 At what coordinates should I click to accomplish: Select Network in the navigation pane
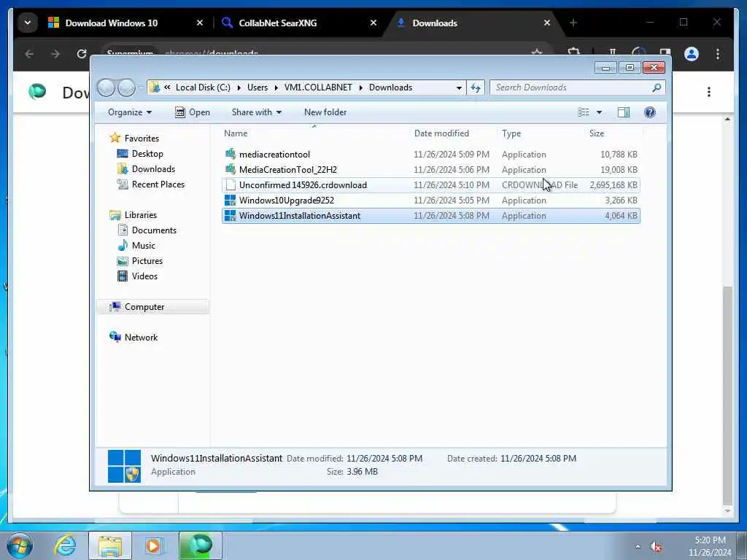141,337
